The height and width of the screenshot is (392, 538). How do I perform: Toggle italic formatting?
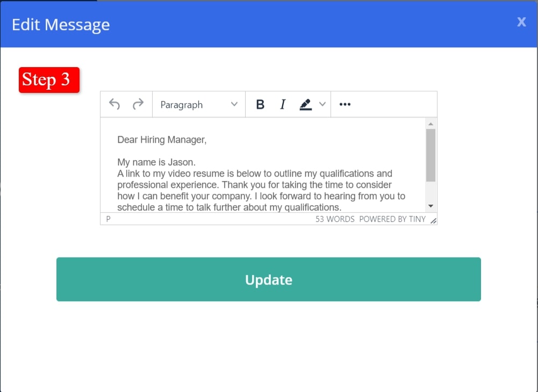[283, 105]
